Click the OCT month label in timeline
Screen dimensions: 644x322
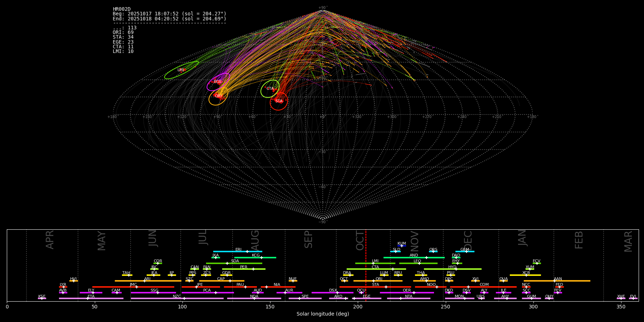click(x=360, y=240)
